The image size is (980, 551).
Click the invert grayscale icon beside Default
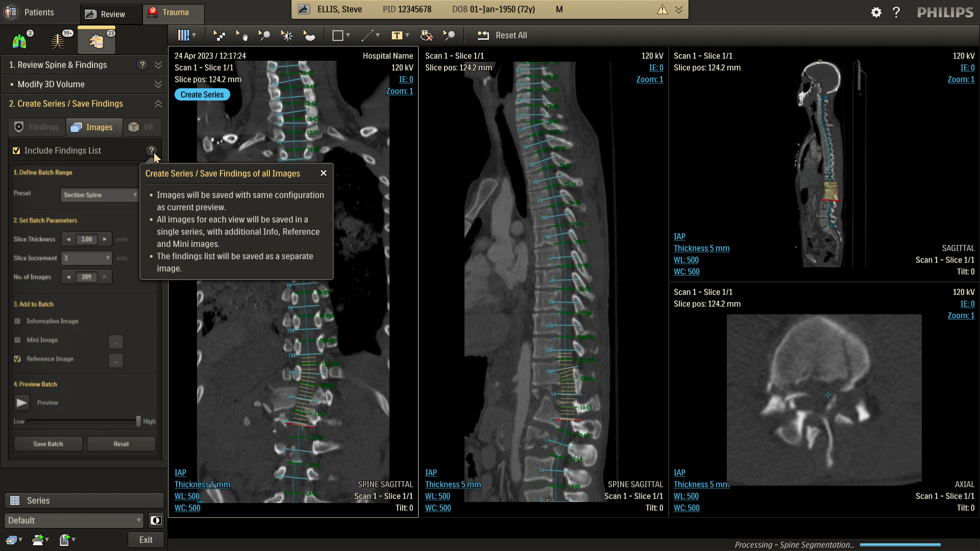coord(156,520)
